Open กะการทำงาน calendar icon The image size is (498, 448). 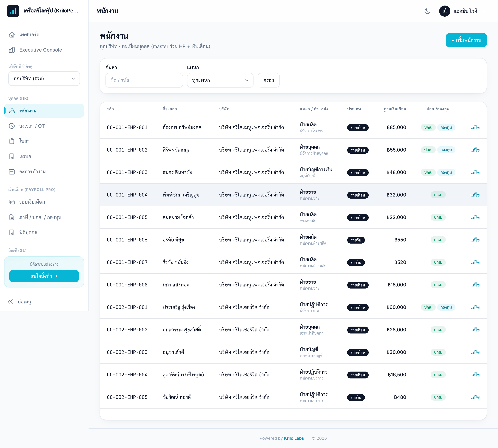point(12,172)
